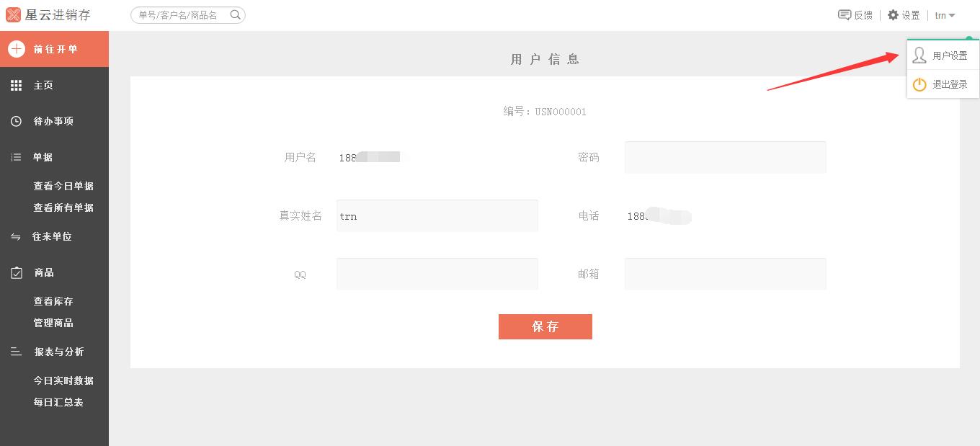
Task: Select the 商品 sidebar icon
Action: [16, 272]
